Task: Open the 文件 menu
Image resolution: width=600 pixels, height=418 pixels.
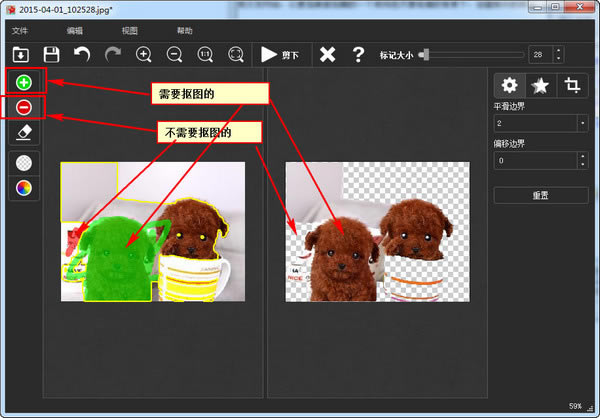Action: pos(20,31)
